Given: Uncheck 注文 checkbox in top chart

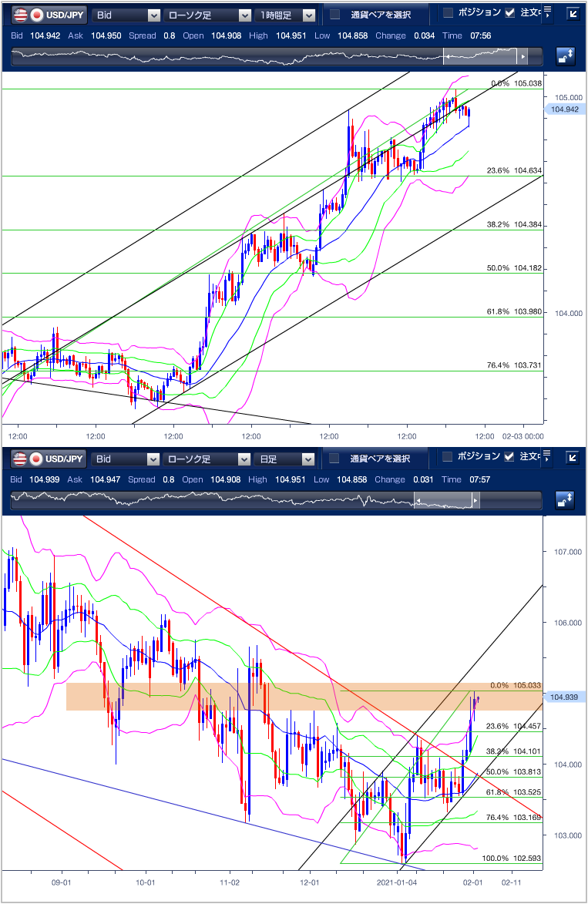Looking at the screenshot, I should point(509,13).
